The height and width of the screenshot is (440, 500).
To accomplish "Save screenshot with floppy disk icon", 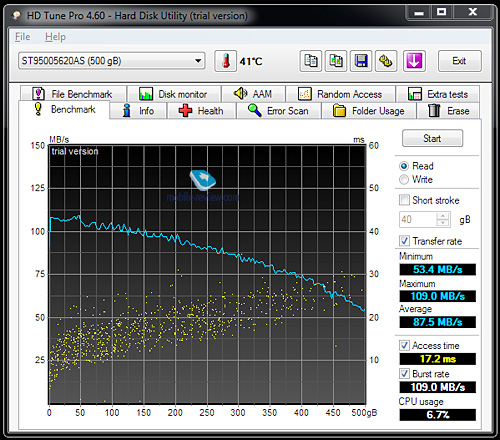I will click(x=361, y=61).
